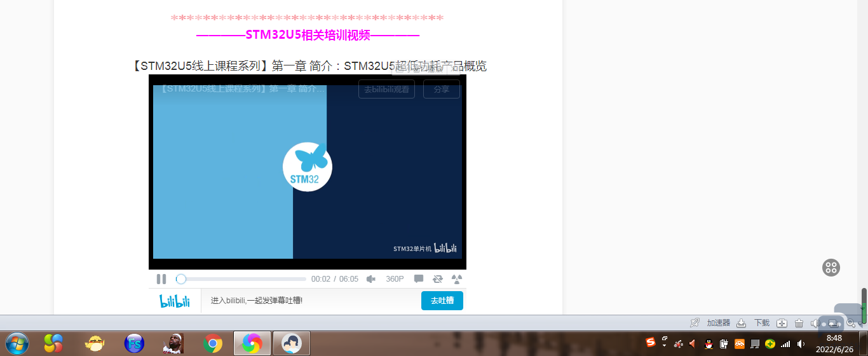Click the fullscreen icon in player controls
The height and width of the screenshot is (356, 868).
tap(457, 279)
